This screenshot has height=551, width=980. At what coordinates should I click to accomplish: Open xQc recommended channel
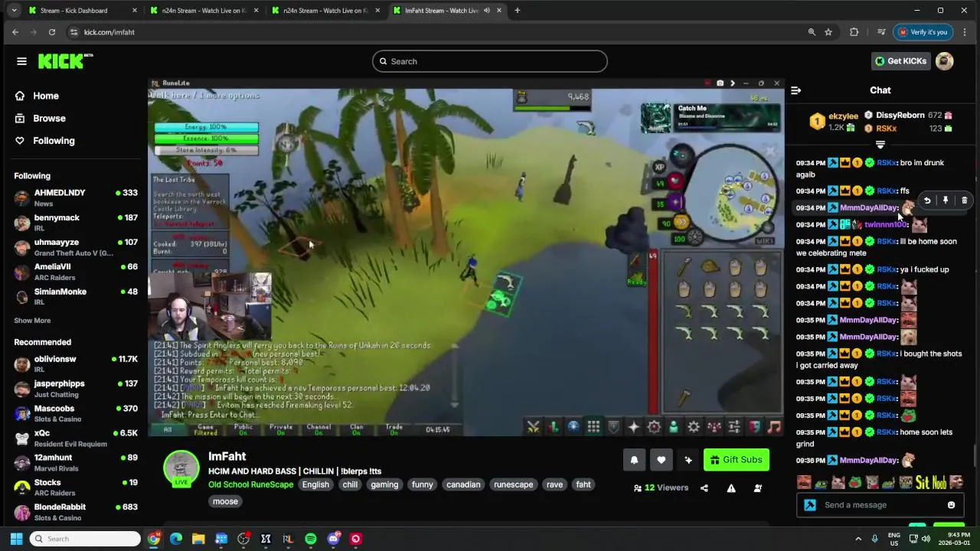[75, 438]
